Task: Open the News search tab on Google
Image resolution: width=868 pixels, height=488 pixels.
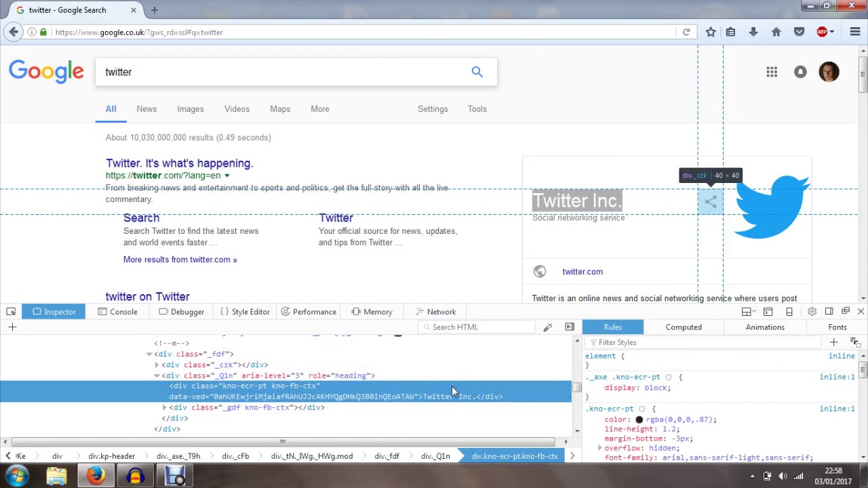Action: tap(146, 109)
